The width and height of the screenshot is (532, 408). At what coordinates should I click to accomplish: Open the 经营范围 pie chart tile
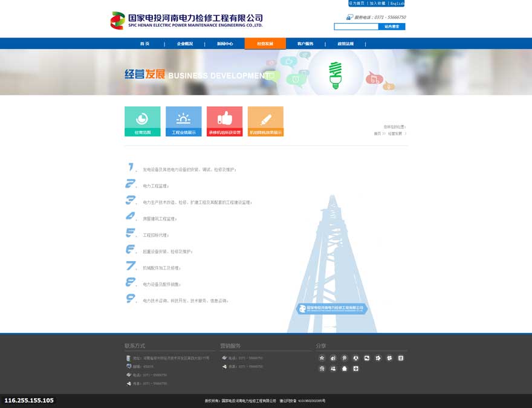pyautogui.click(x=143, y=121)
